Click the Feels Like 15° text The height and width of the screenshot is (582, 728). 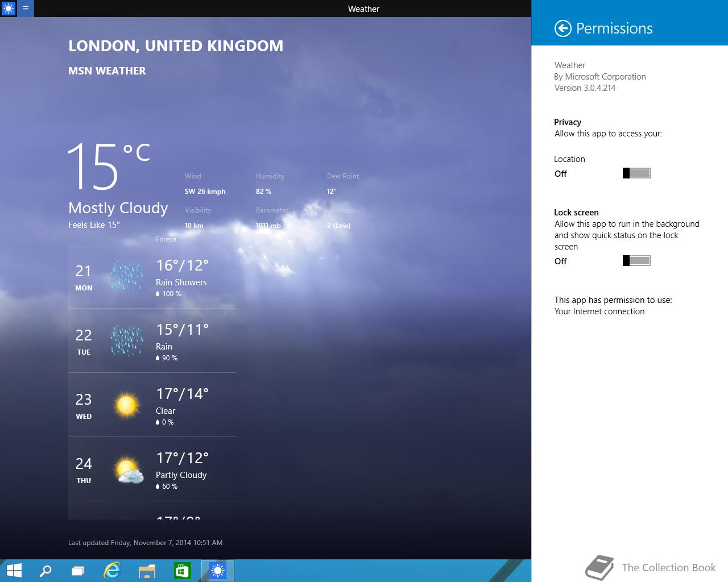coord(94,225)
